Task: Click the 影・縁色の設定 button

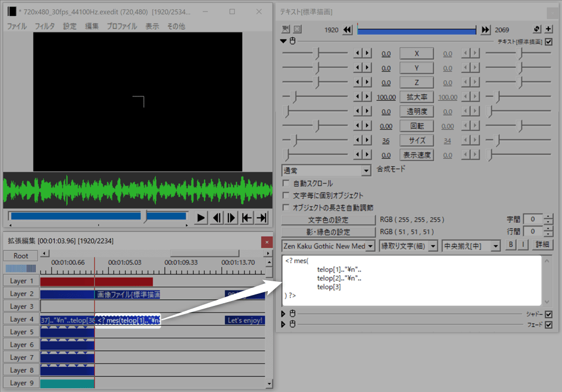Action: 328,232
